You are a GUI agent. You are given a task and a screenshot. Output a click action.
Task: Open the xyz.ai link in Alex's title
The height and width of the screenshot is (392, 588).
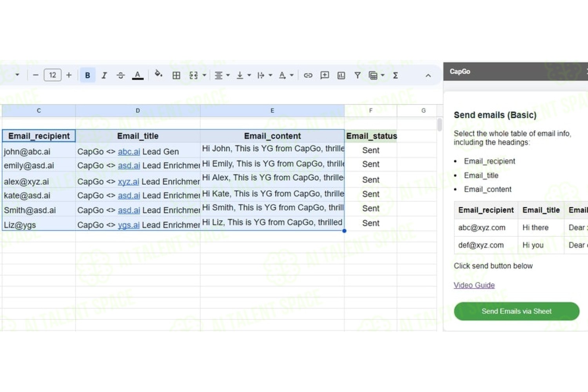point(129,182)
